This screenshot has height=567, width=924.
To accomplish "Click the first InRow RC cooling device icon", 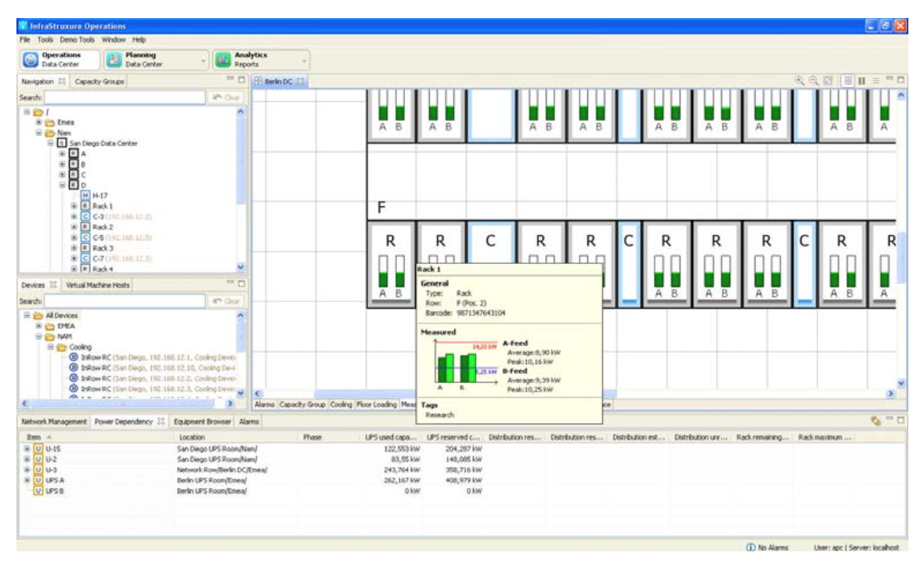I will [x=74, y=357].
